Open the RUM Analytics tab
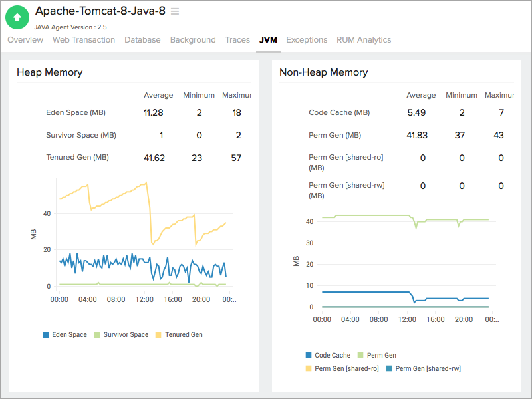The height and width of the screenshot is (399, 532). point(363,40)
